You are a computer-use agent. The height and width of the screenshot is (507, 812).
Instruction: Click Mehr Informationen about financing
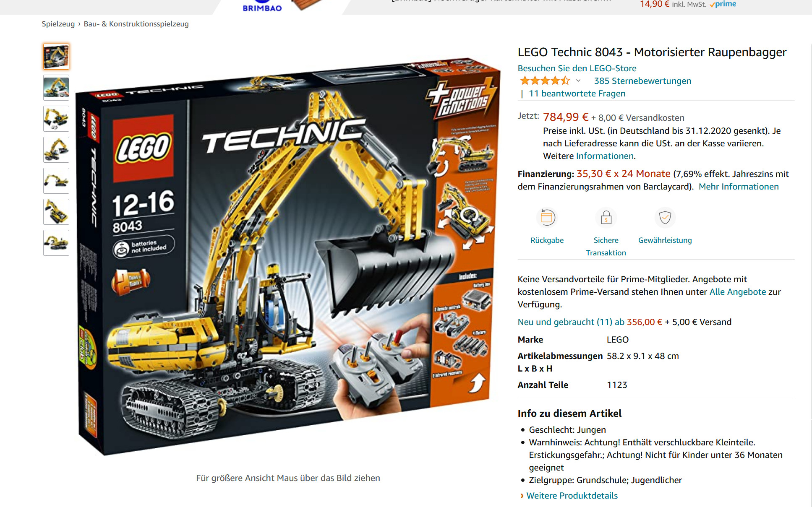click(739, 187)
